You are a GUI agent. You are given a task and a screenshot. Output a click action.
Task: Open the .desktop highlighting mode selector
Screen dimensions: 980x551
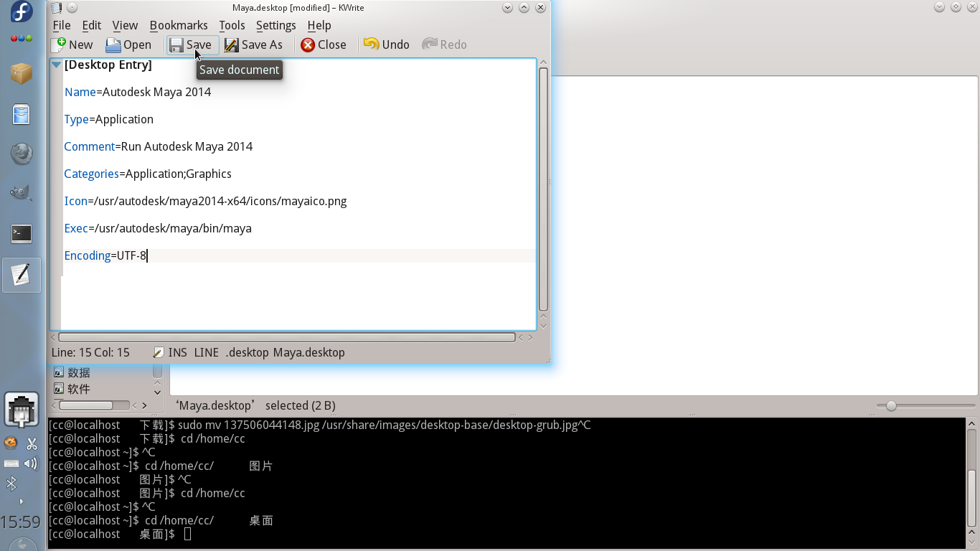pos(247,353)
